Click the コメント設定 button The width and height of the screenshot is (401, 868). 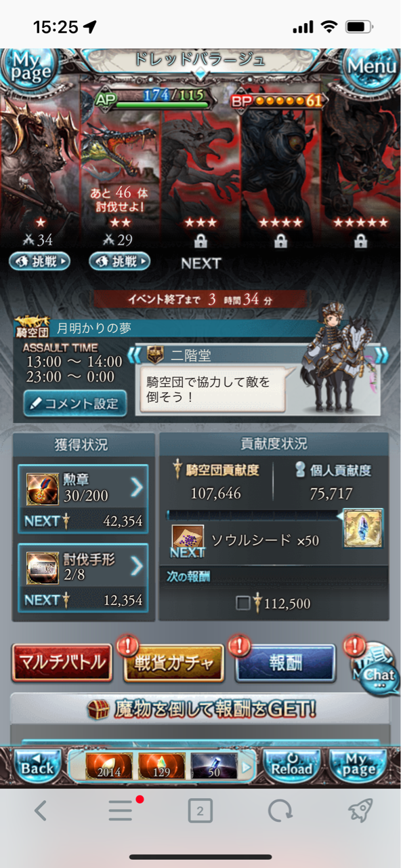point(75,403)
